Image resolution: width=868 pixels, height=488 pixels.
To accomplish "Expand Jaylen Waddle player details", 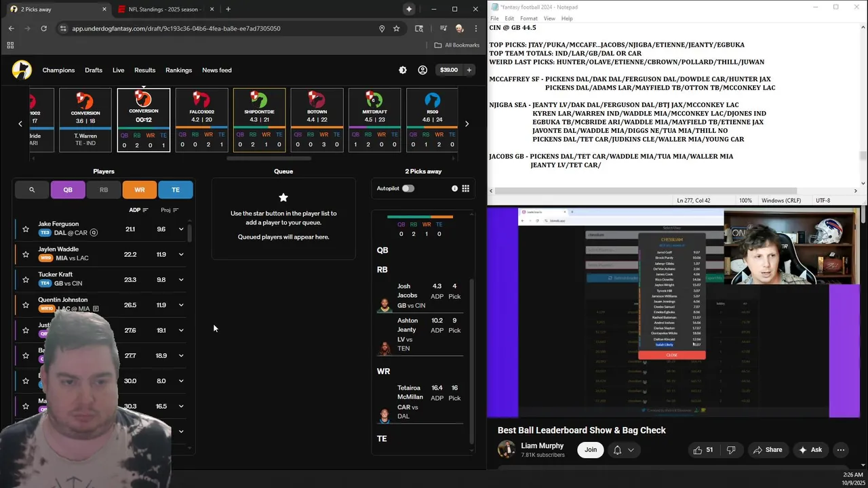I will click(x=181, y=254).
